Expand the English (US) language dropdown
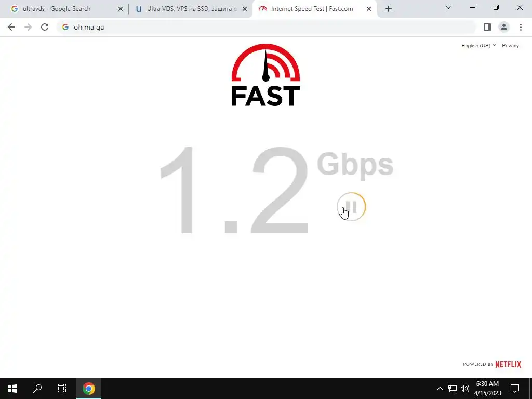The image size is (532, 399). [478, 46]
